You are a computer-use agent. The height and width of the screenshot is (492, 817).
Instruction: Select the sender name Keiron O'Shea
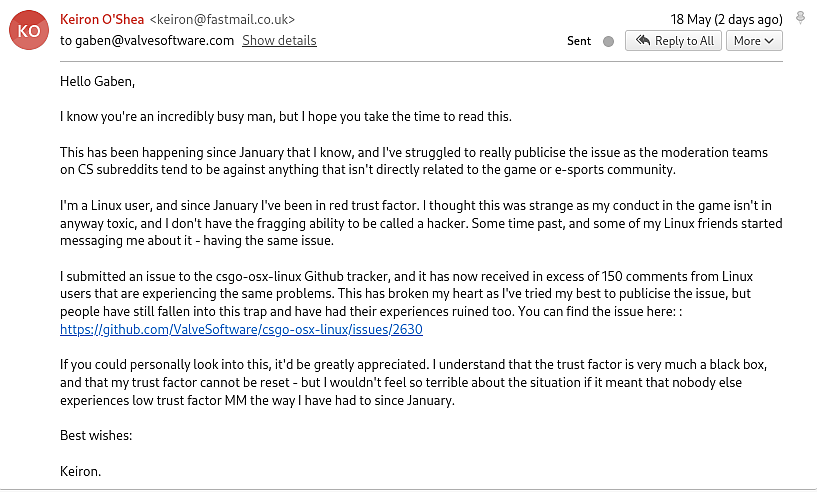click(x=102, y=19)
